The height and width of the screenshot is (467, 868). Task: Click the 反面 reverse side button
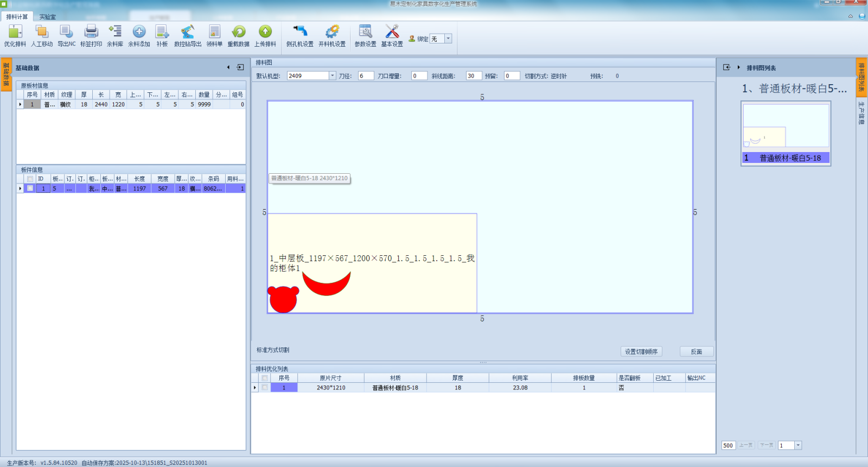(x=697, y=352)
